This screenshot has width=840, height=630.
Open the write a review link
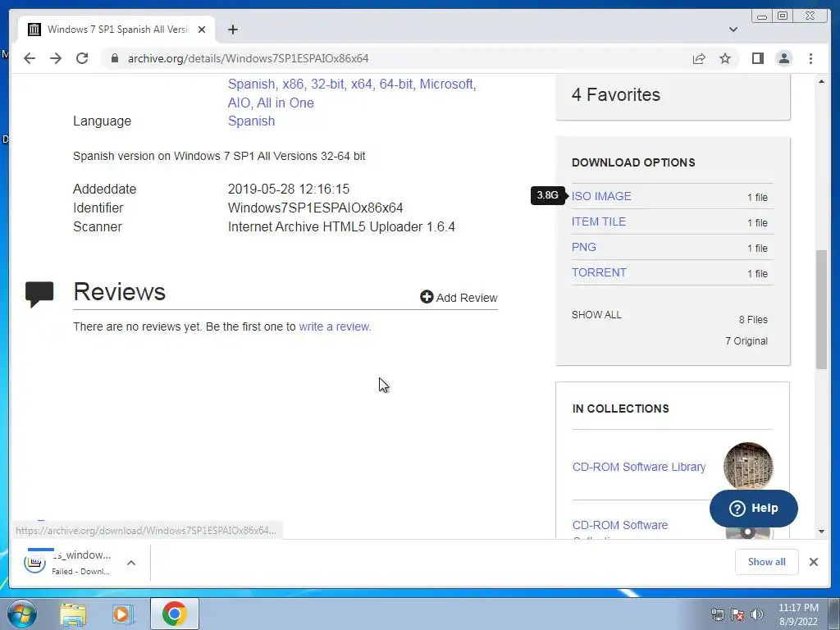335,326
